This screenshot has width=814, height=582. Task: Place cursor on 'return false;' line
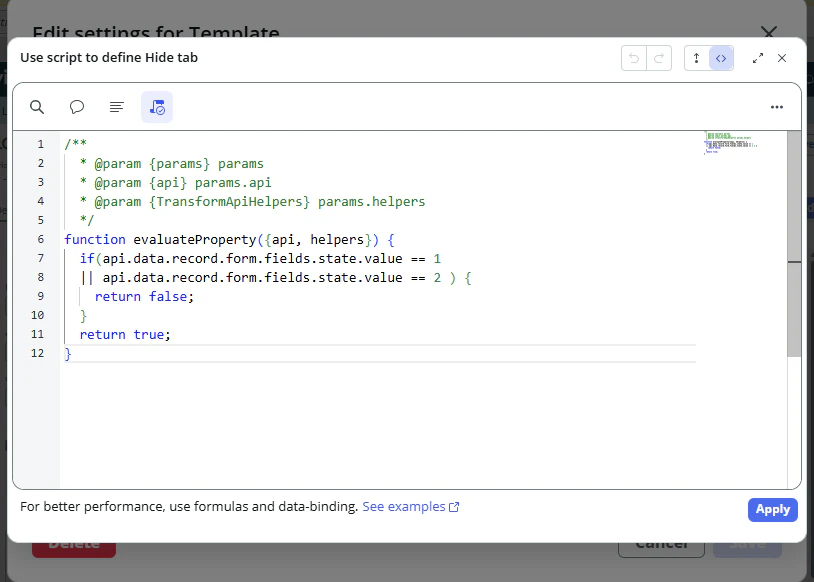[x=144, y=296]
